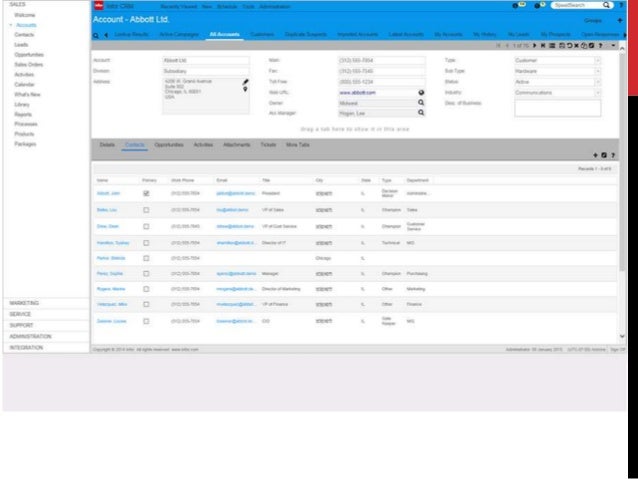The height and width of the screenshot is (479, 638).
Task: Click the plus icon next to Groups
Action: pyautogui.click(x=620, y=20)
